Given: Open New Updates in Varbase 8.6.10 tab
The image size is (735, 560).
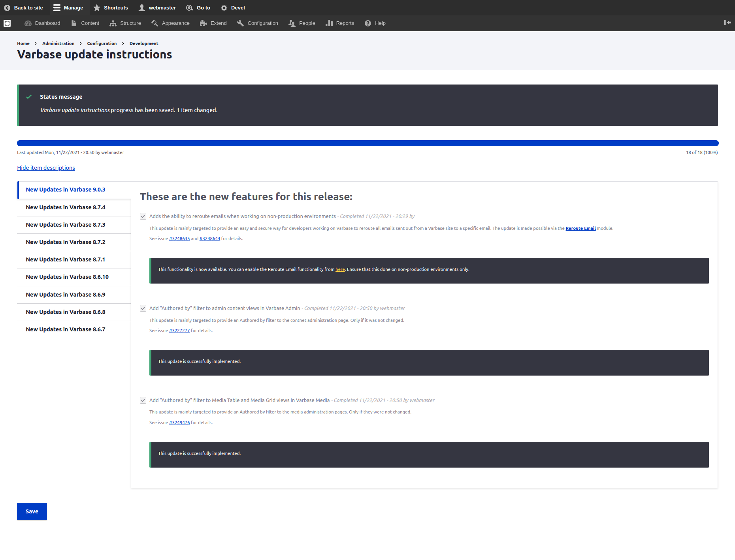Looking at the screenshot, I should 74,277.
